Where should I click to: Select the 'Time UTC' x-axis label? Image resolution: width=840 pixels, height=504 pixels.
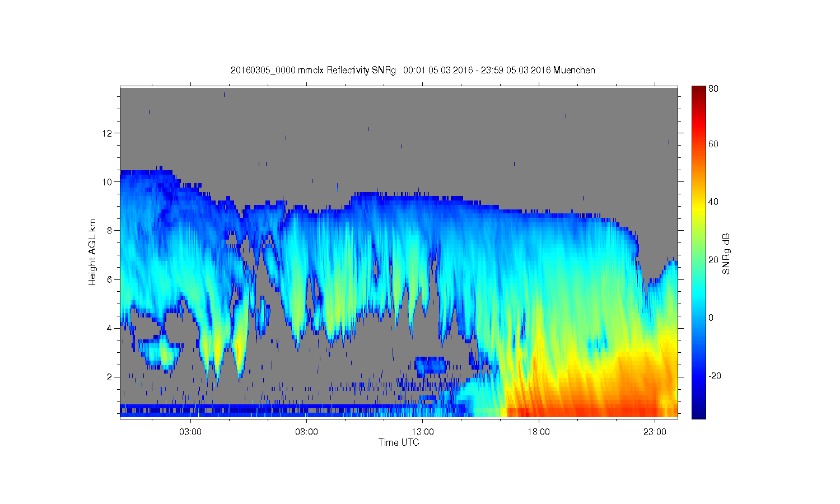[x=399, y=442]
